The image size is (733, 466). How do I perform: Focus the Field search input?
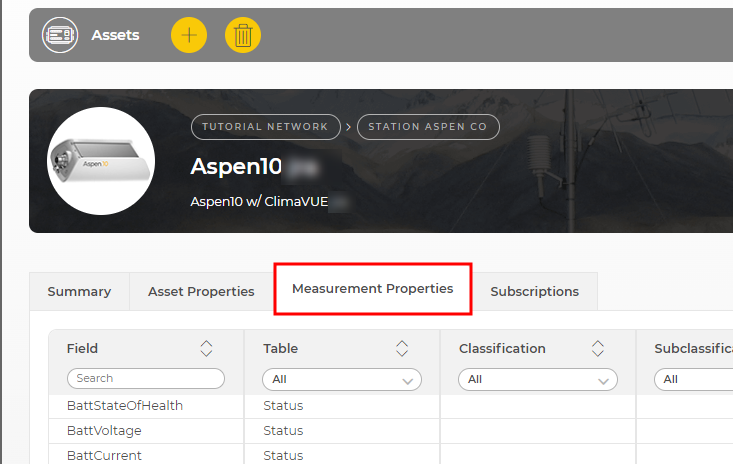tap(146, 379)
